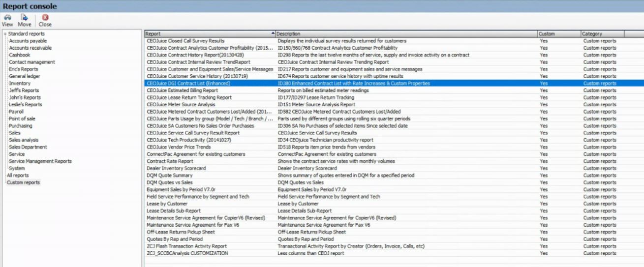Select Equipment Sales by Period V7.0r report
The image size is (644, 267).
click(181, 189)
